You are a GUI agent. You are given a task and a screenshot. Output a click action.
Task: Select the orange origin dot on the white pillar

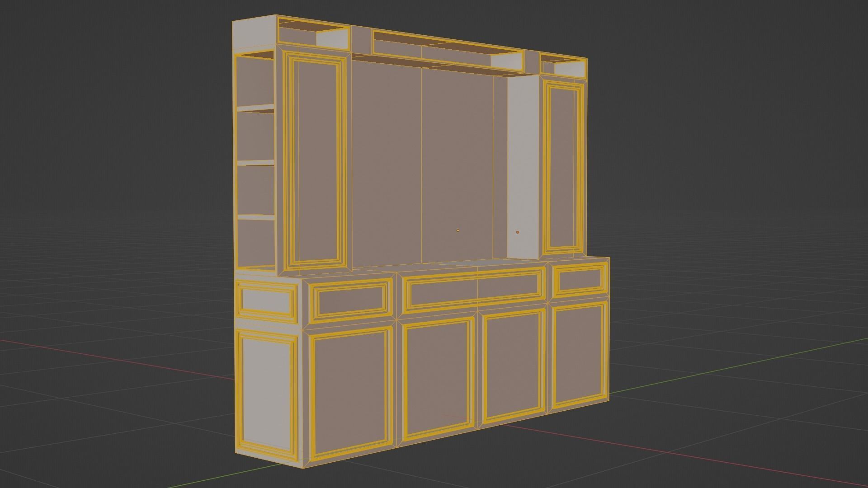pyautogui.click(x=518, y=232)
